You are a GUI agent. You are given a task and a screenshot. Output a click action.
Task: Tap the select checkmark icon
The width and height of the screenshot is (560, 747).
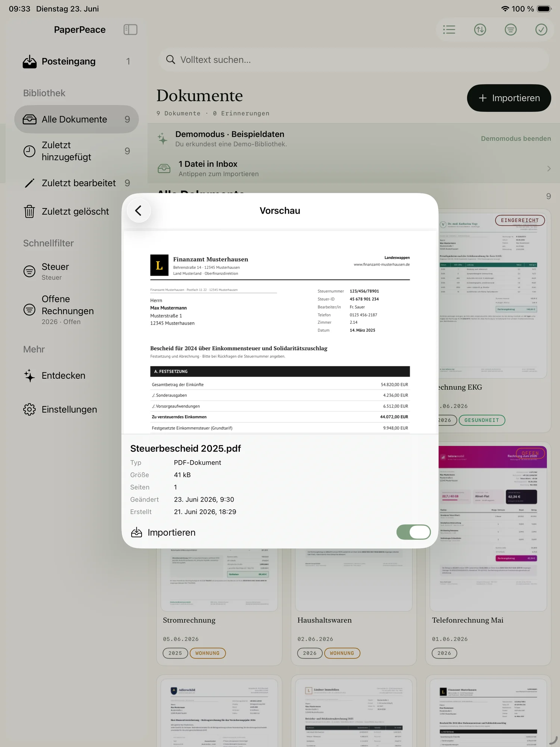pos(541,30)
